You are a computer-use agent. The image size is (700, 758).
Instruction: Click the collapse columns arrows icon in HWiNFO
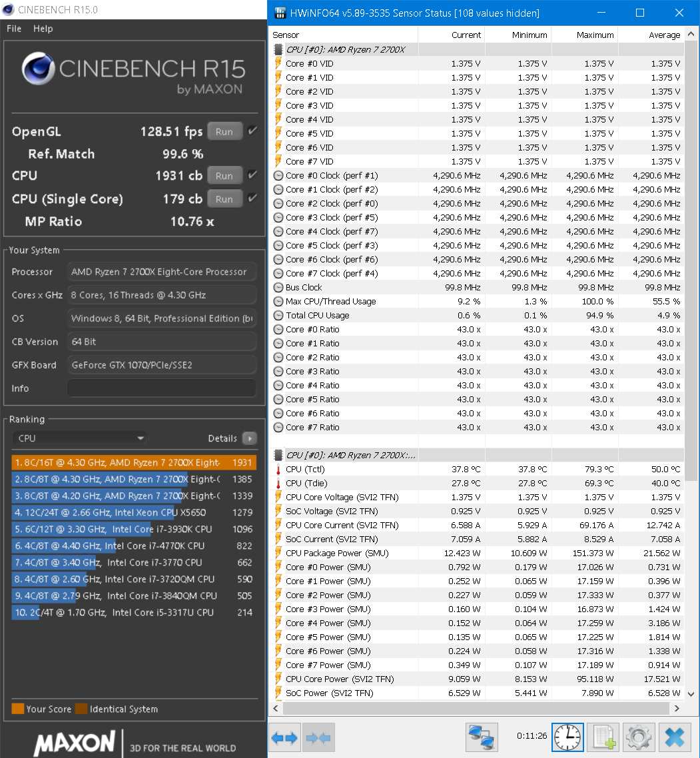coord(318,738)
